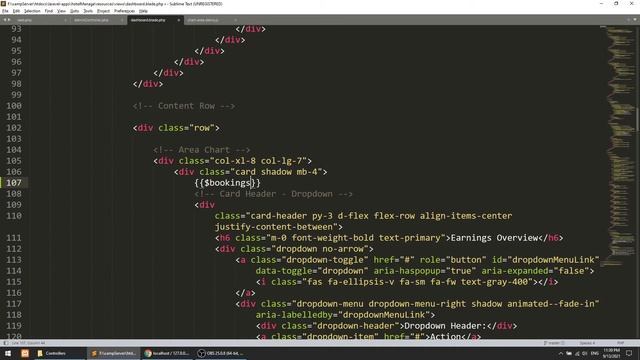Switch to OBS taskbar button
The image size is (640, 360).
tap(221, 353)
